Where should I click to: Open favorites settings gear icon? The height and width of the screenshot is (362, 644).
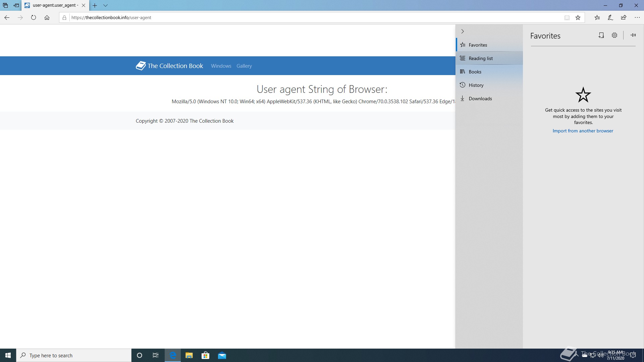[614, 35]
